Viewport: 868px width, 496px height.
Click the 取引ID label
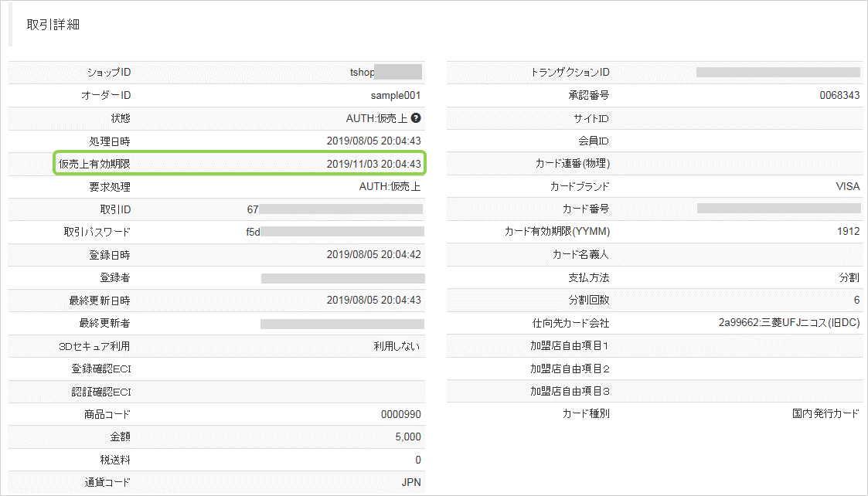[116, 209]
